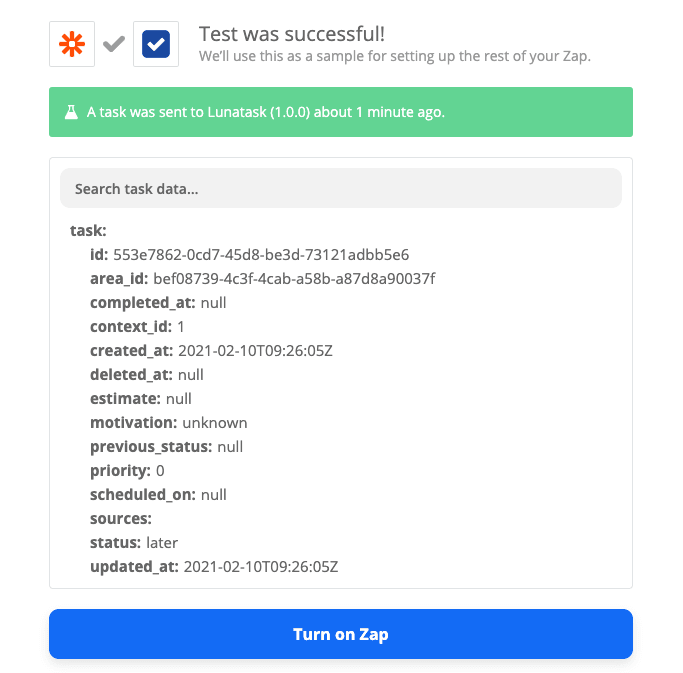
Task: Click the green task sent notification banner
Action: coord(341,112)
